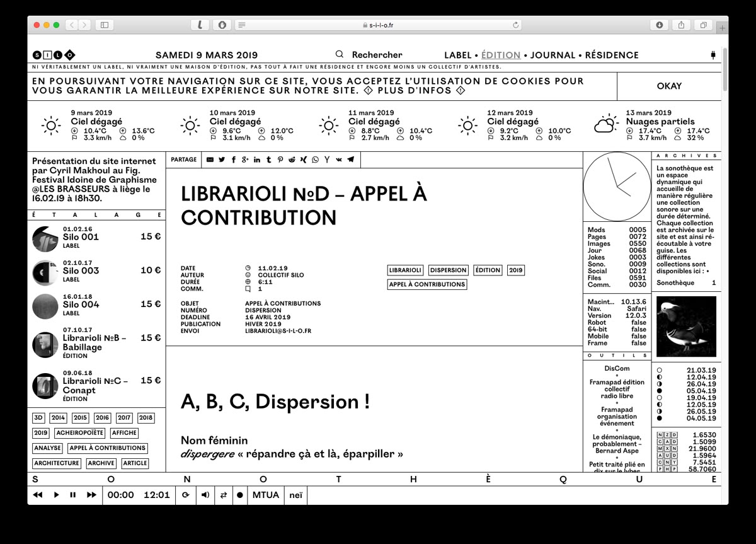Click the WhatsApp share icon
This screenshot has height=544, width=756.
point(315,159)
